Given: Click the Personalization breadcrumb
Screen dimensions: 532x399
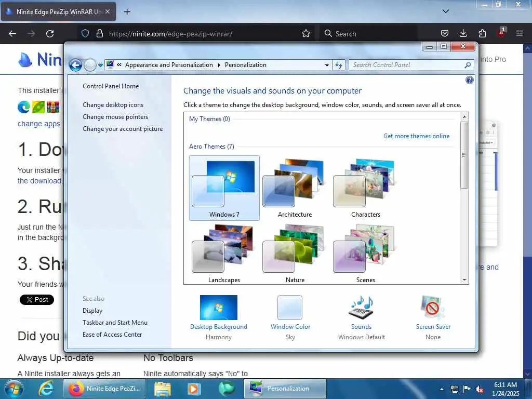Looking at the screenshot, I should point(246,65).
